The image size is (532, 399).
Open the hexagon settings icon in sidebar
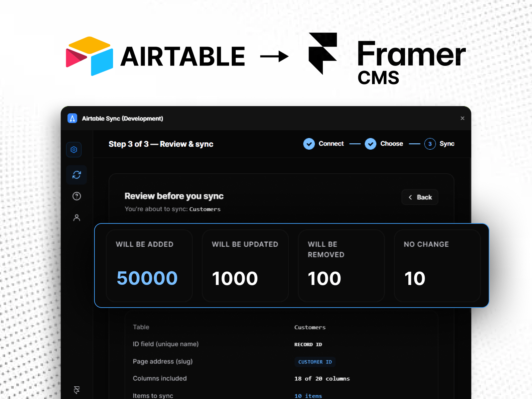74,150
